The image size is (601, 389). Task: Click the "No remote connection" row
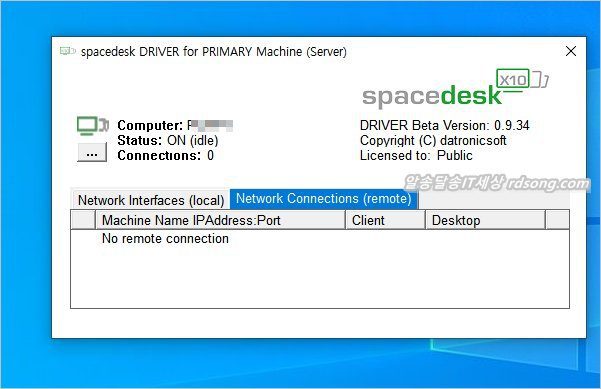(x=320, y=239)
